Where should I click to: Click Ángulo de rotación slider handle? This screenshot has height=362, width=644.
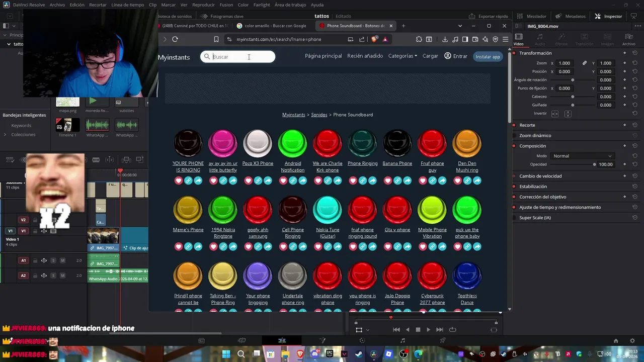[x=573, y=80]
